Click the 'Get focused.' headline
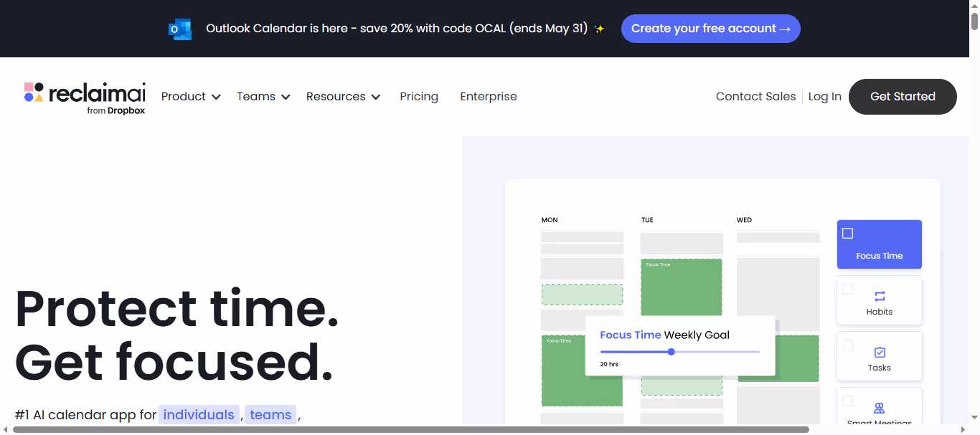 [x=174, y=361]
